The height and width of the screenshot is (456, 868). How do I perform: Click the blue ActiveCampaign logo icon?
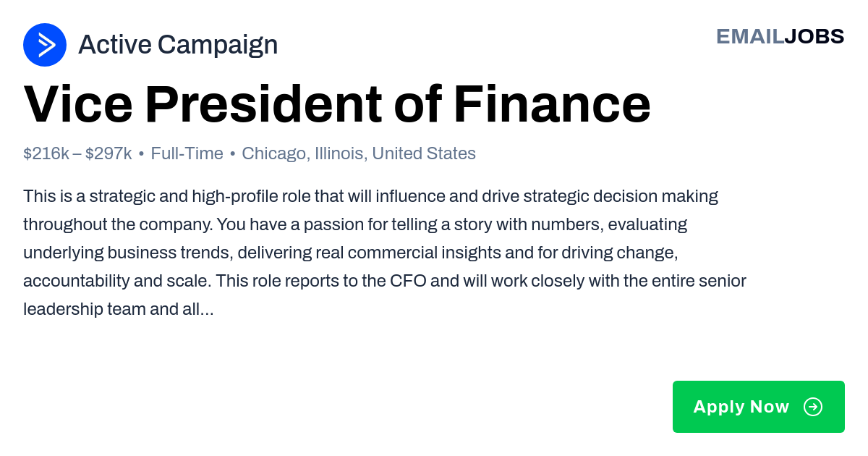[x=45, y=45]
